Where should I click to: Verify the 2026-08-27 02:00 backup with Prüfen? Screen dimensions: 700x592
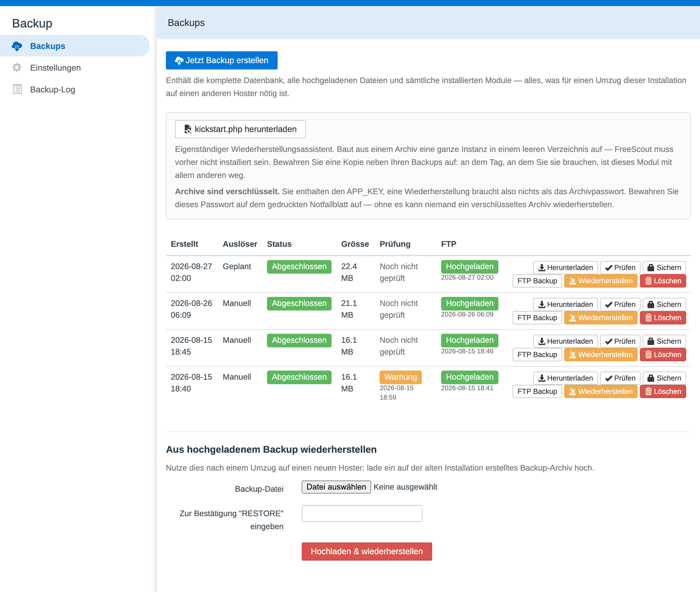[620, 268]
